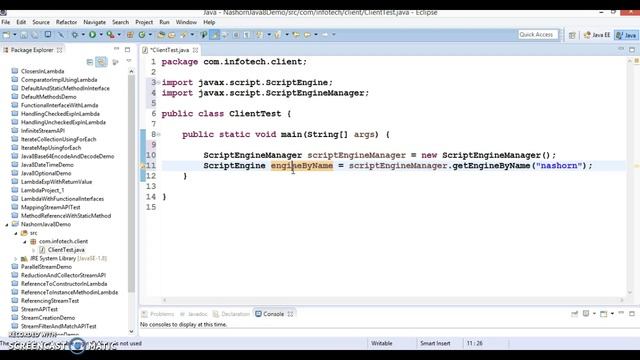Image resolution: width=640 pixels, height=360 pixels.
Task: Open the Edit menu
Action: pos(21,22)
